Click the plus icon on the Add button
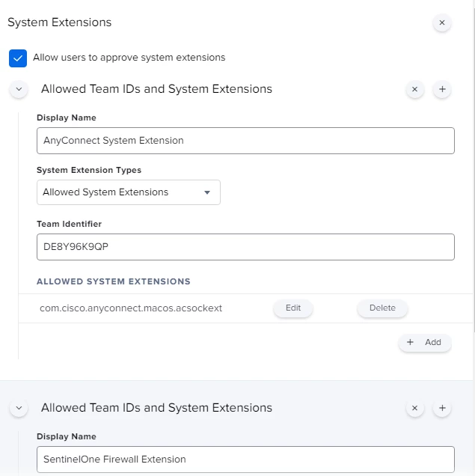Screen dimensions: 475x476 point(410,342)
